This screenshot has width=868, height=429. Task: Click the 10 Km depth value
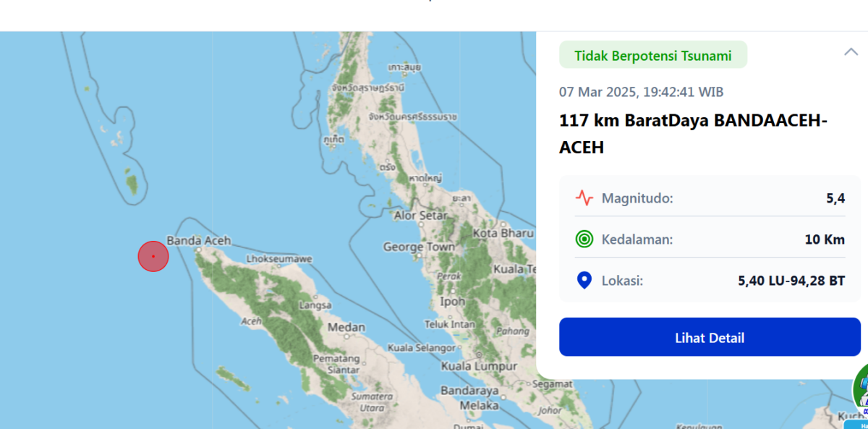[825, 239]
